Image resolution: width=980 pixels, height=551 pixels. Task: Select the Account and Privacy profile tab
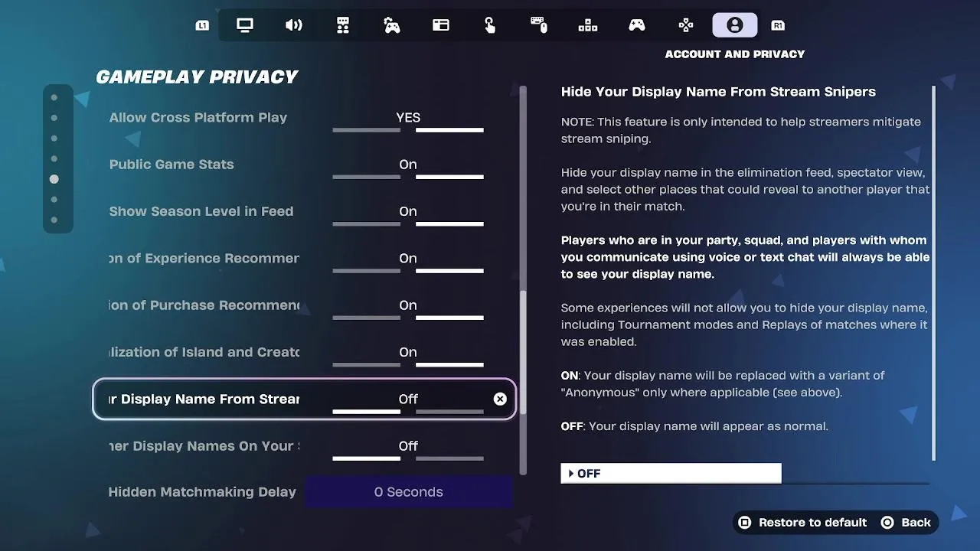point(735,25)
